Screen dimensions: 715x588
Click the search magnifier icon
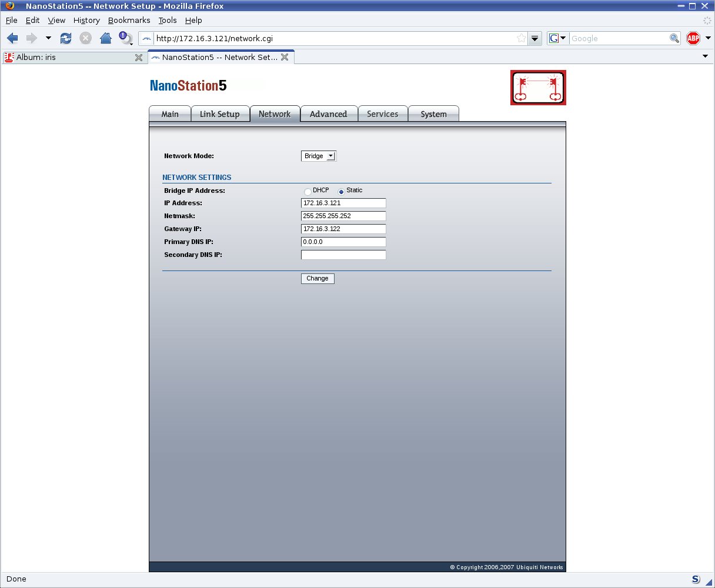[x=674, y=38]
